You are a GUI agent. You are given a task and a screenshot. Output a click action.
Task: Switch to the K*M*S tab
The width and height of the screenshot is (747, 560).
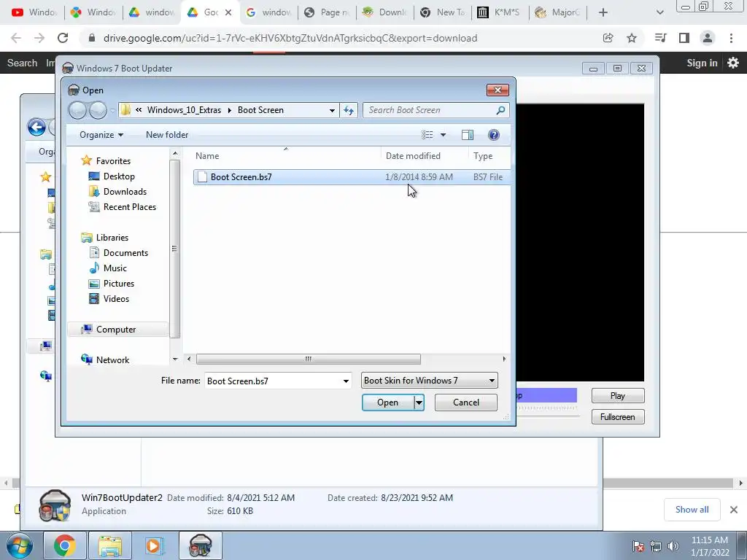[x=500, y=12]
